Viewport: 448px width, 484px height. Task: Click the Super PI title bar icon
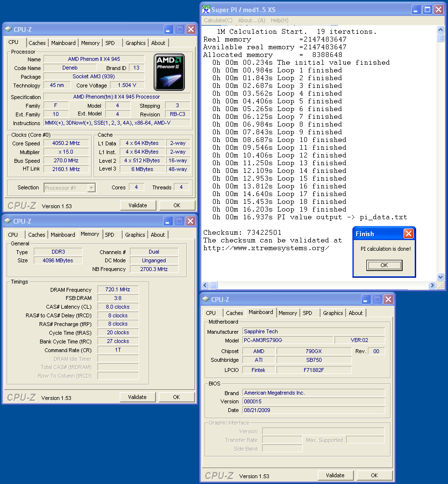[x=206, y=9]
